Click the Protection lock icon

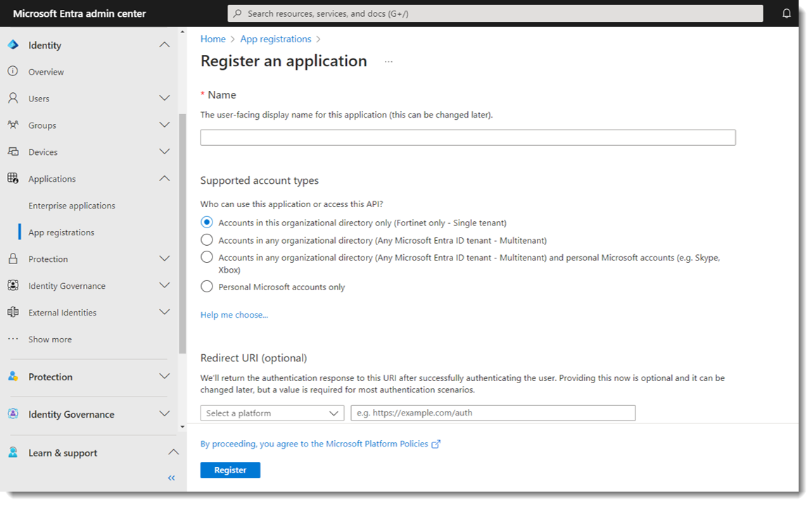coord(13,258)
